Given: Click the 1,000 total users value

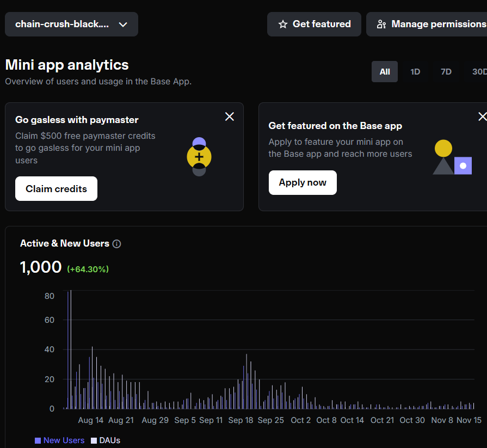Looking at the screenshot, I should tap(41, 267).
